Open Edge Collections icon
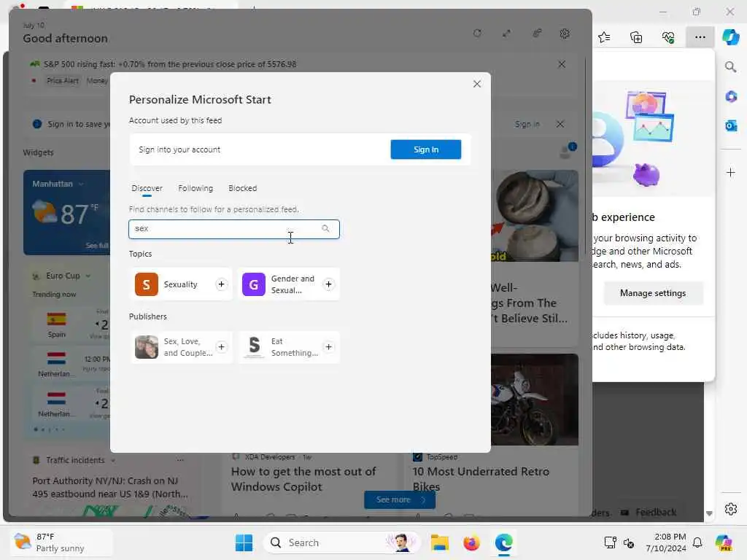 [x=636, y=37]
